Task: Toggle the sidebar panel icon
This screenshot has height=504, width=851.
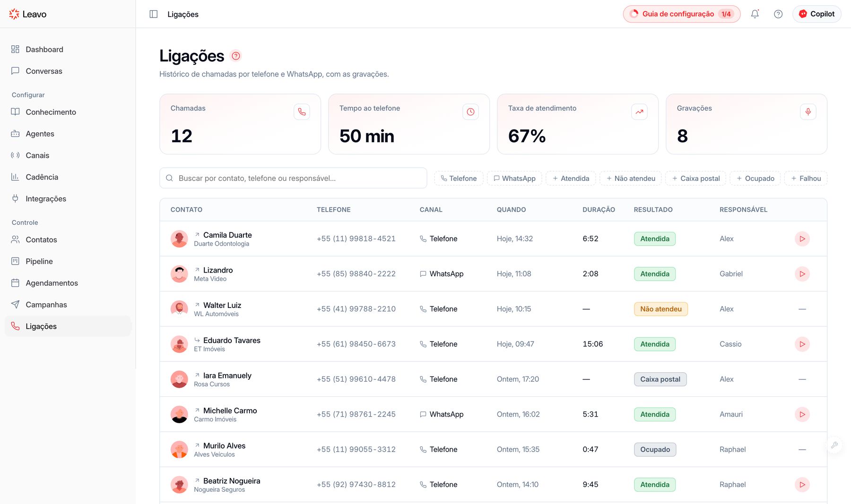Action: pos(153,14)
